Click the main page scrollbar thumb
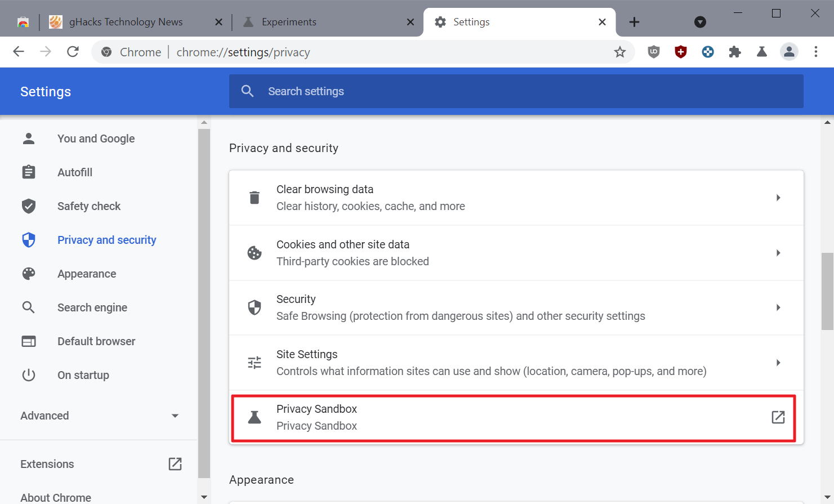This screenshot has width=834, height=504. (x=828, y=291)
